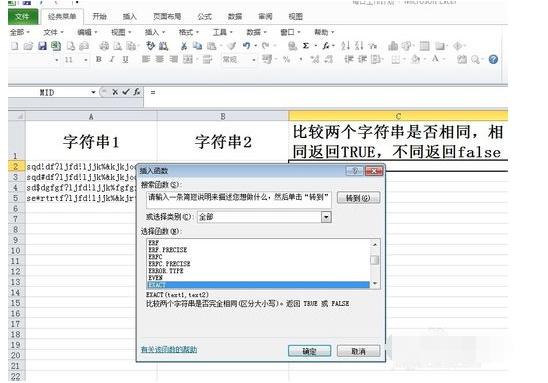Click the formula bar cancel X icon
548x383 pixels.
[115, 92]
